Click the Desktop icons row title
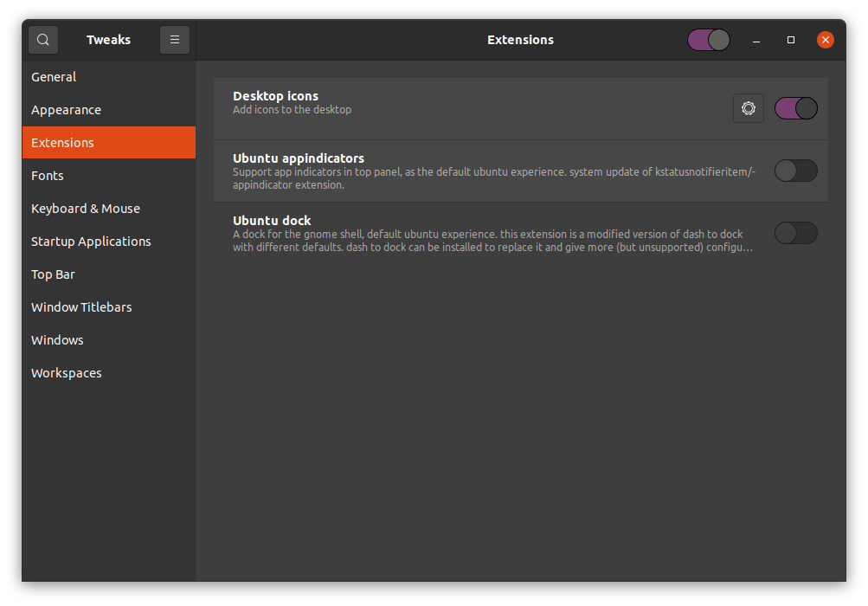 point(275,96)
